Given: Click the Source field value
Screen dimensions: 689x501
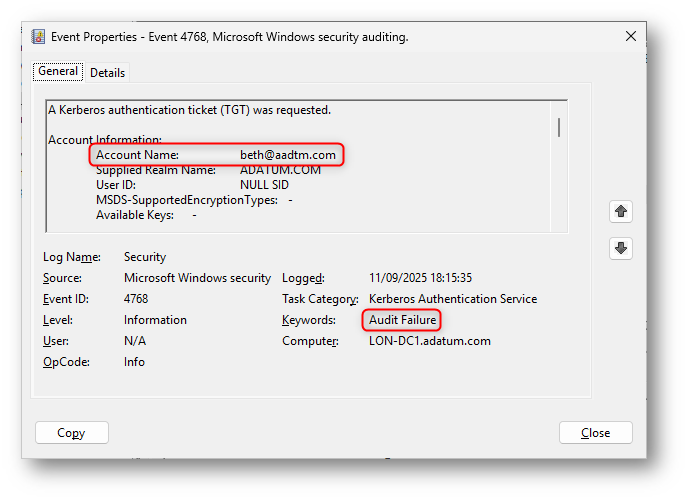Looking at the screenshot, I should [x=197, y=278].
